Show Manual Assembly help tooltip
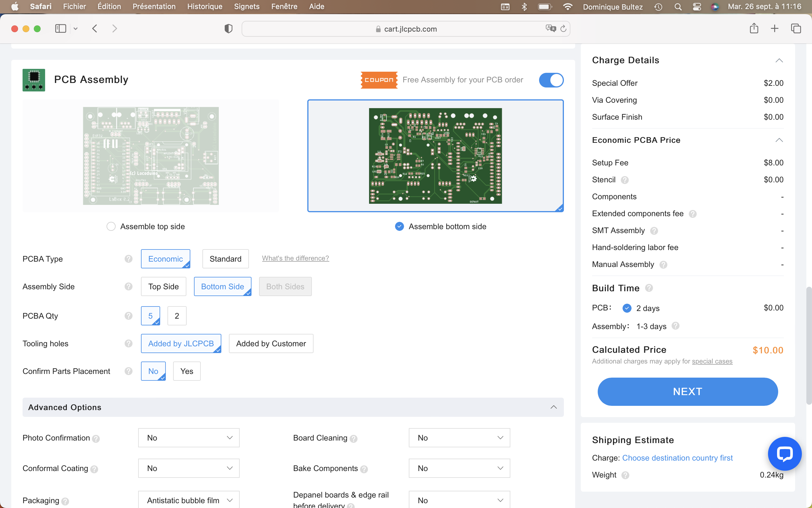The width and height of the screenshot is (812, 508). 663,265
